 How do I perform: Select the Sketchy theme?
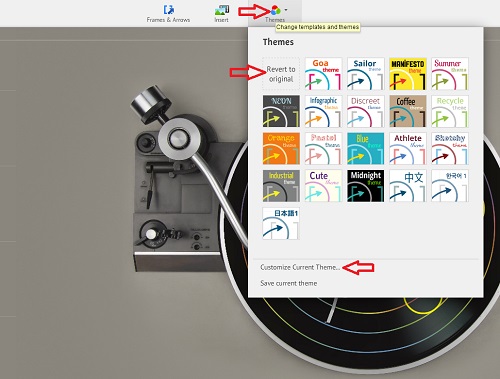coord(450,148)
